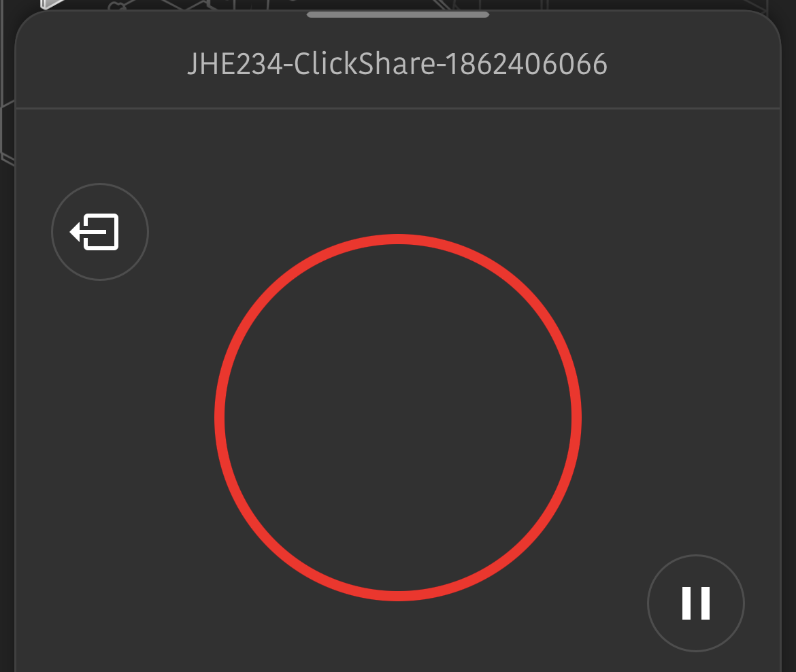Collapse the panel using the top handle bar
The height and width of the screenshot is (672, 796).
coord(398,15)
